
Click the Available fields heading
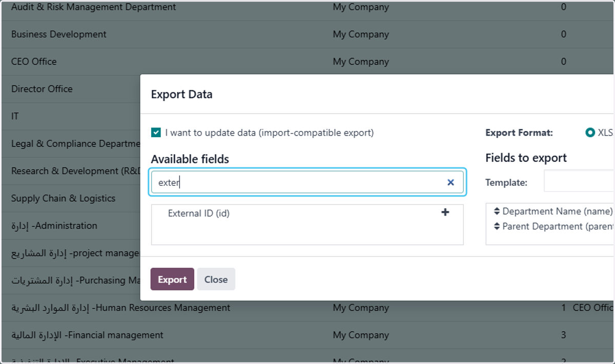[x=190, y=159]
